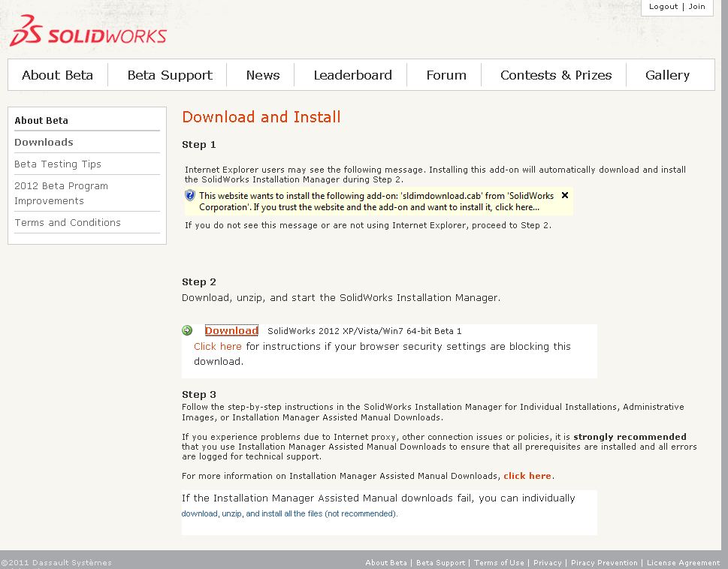Viewport: 728px width, 569px height.
Task: Click Logout link at top
Action: click(x=663, y=7)
